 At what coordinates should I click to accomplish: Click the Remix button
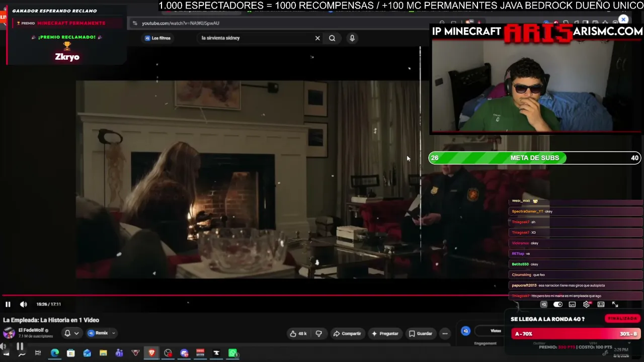(99, 333)
